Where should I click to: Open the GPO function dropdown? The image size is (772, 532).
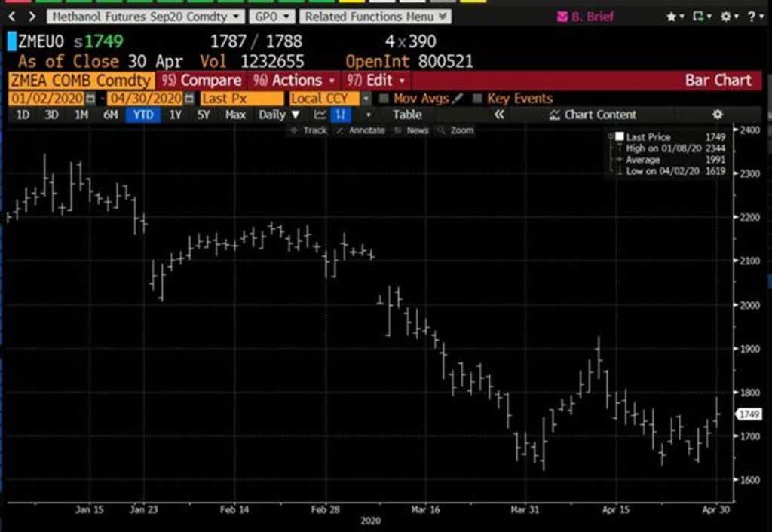[x=272, y=17]
